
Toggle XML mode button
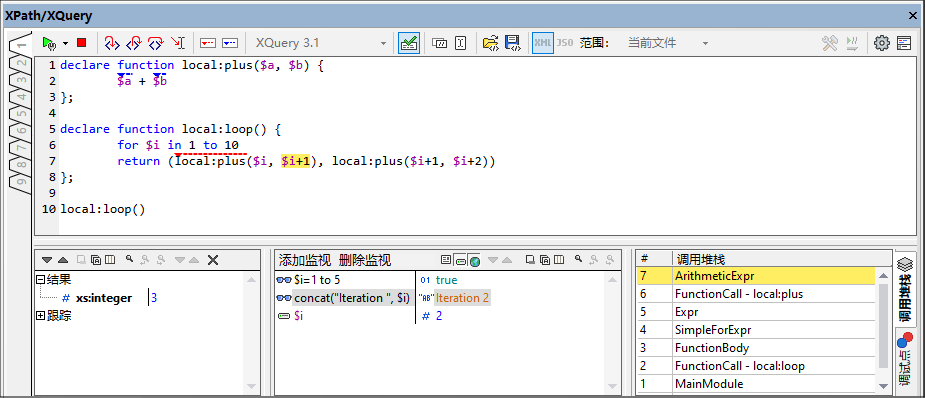tap(543, 43)
